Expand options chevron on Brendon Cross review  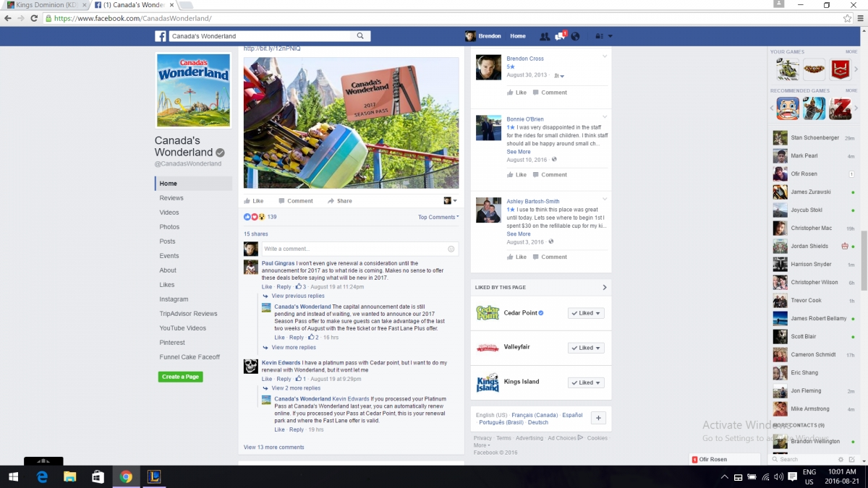pyautogui.click(x=605, y=56)
